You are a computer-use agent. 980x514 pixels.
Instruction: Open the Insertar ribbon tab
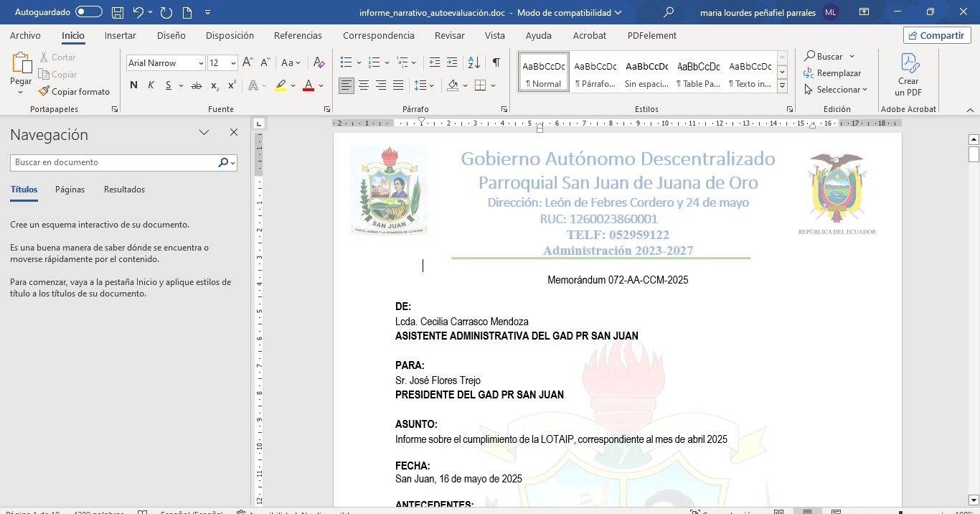point(120,35)
